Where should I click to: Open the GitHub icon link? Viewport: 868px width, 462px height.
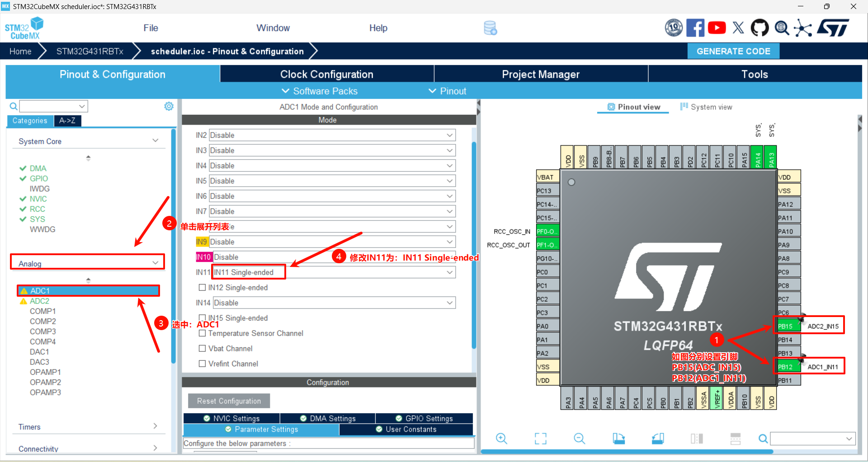click(759, 28)
